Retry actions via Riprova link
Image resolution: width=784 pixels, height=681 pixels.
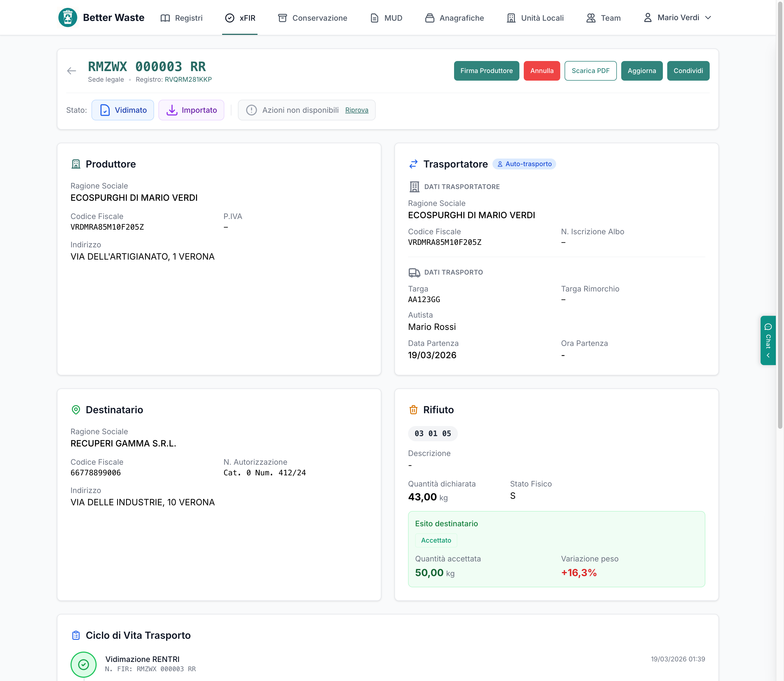tap(357, 110)
